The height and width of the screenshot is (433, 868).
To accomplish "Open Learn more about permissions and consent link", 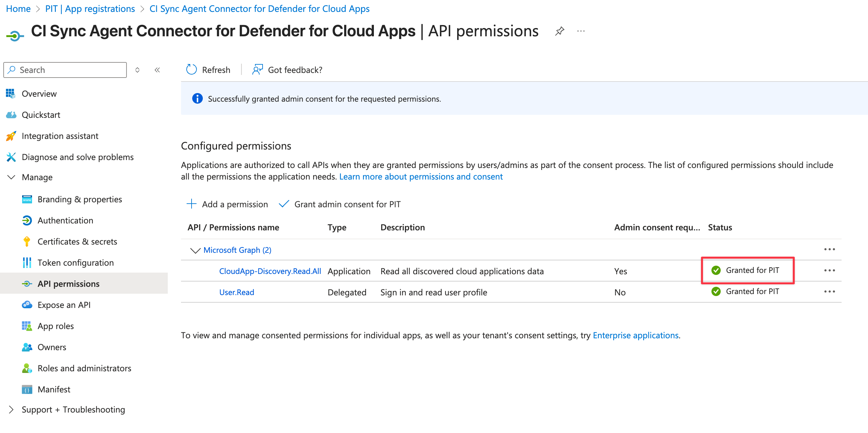I will 421,177.
